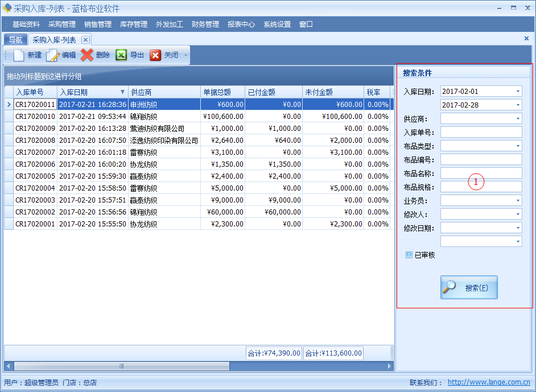
Task: Close the 采购入库-列表 tab with its X
Action: coord(85,40)
